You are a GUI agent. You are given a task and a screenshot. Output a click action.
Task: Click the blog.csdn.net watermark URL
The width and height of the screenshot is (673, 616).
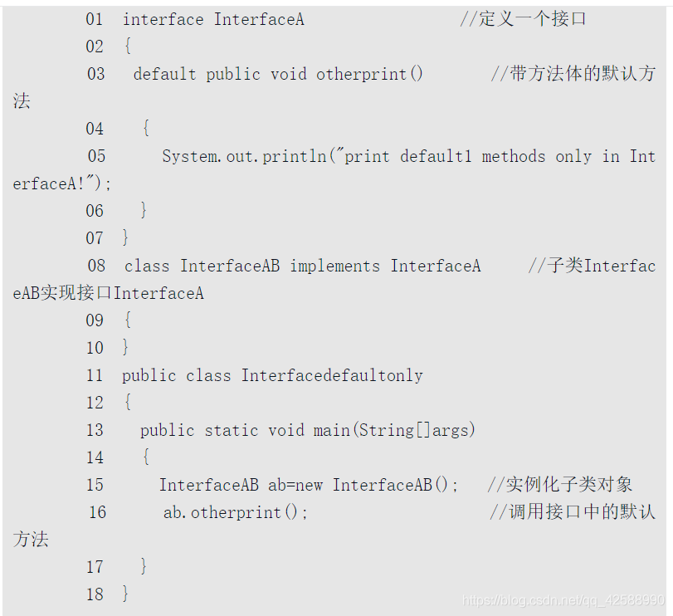coord(563,600)
